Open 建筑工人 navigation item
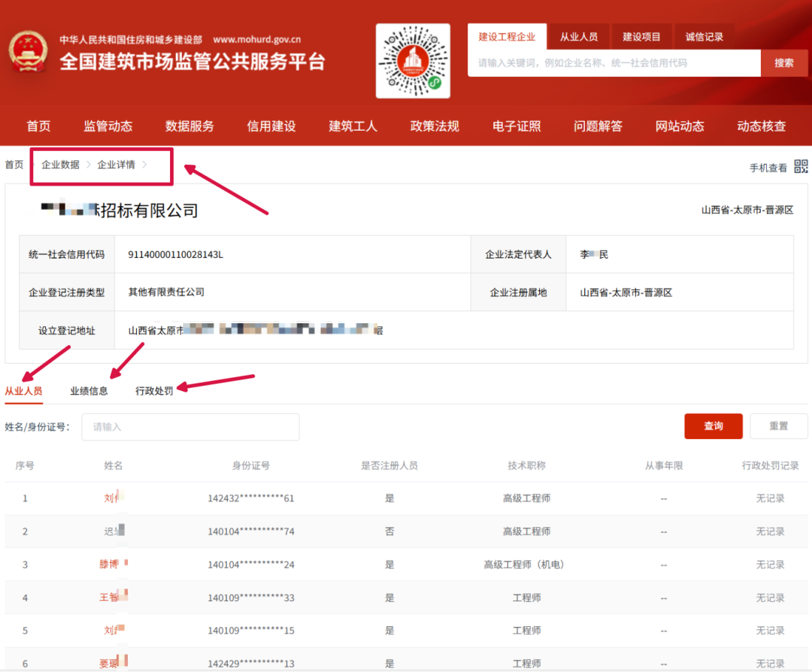The height and width of the screenshot is (672, 812). click(x=353, y=126)
